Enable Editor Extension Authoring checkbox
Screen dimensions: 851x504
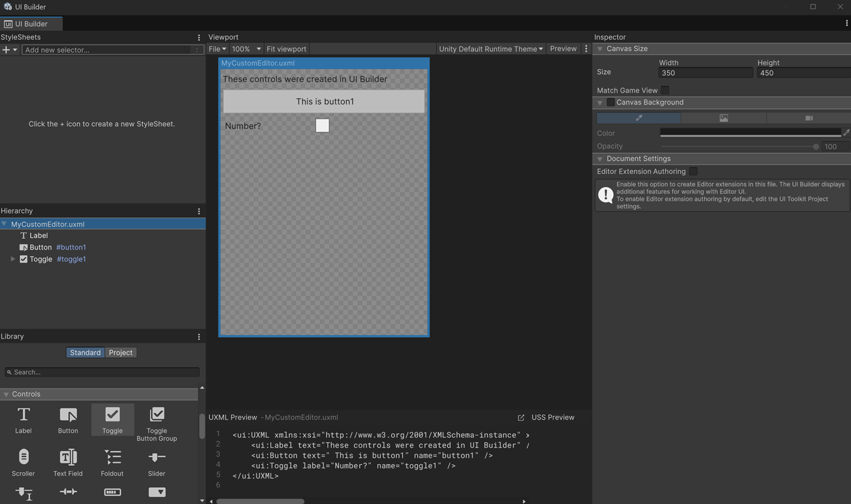693,171
